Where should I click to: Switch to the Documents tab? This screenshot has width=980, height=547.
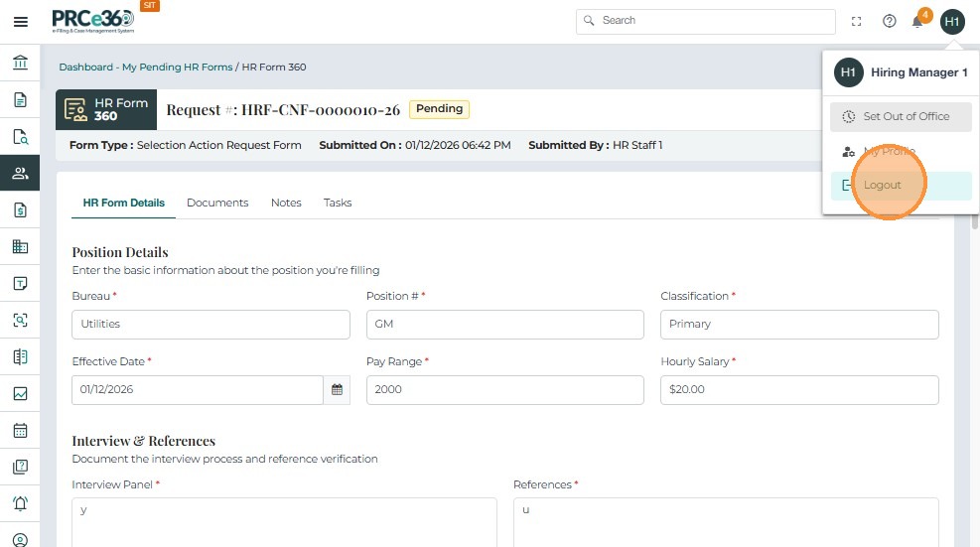coord(217,203)
